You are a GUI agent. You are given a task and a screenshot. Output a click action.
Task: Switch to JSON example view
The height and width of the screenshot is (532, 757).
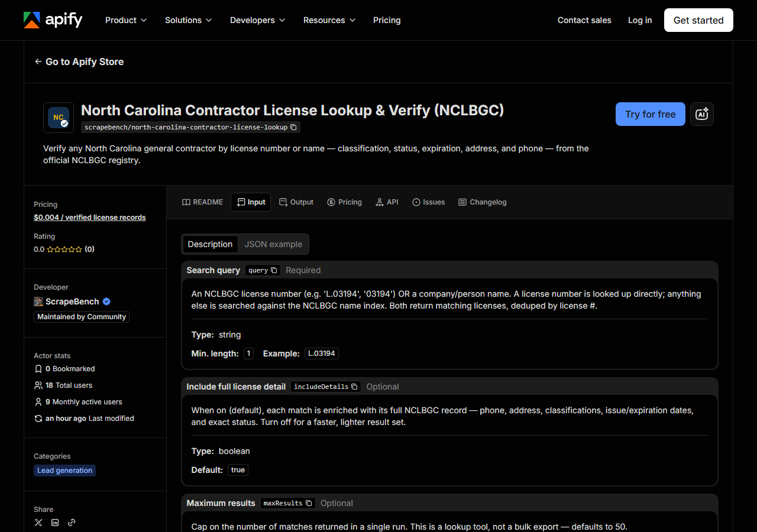click(273, 244)
